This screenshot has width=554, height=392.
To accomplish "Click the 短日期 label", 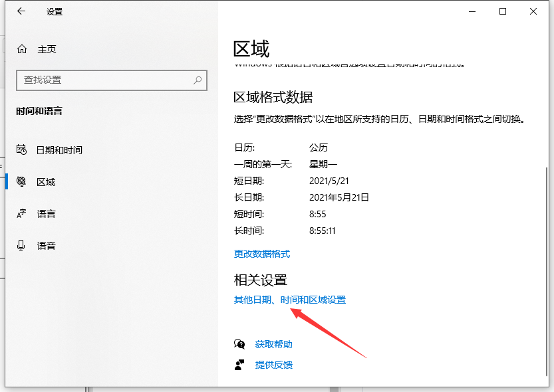I will pos(249,181).
